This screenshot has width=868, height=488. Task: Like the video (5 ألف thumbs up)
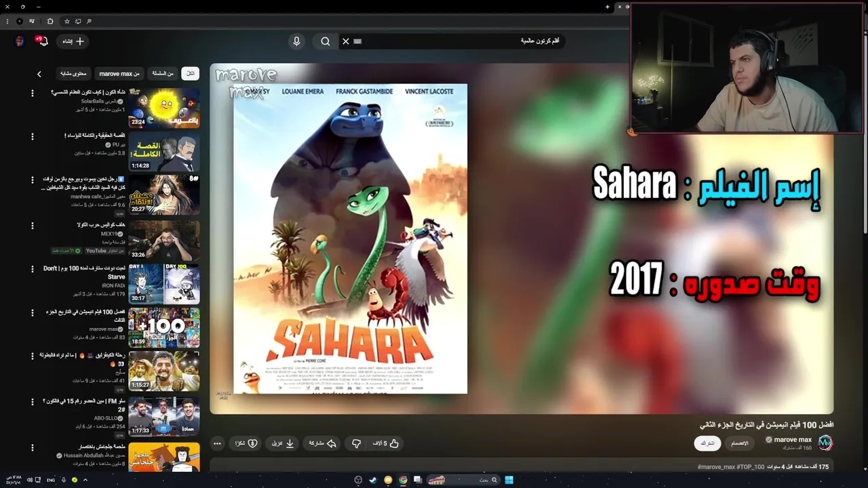[x=385, y=443]
